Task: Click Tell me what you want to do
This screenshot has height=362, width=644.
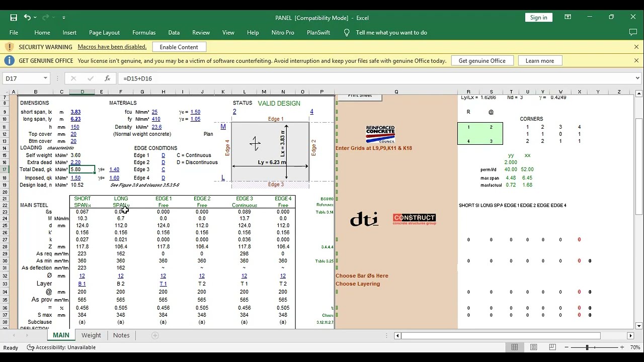Action: 391,33
